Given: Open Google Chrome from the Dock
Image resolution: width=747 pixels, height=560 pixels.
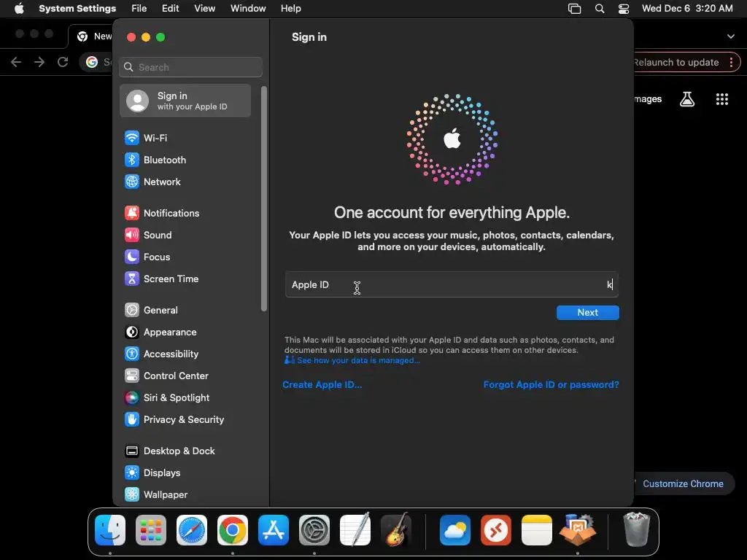Looking at the screenshot, I should tap(233, 530).
